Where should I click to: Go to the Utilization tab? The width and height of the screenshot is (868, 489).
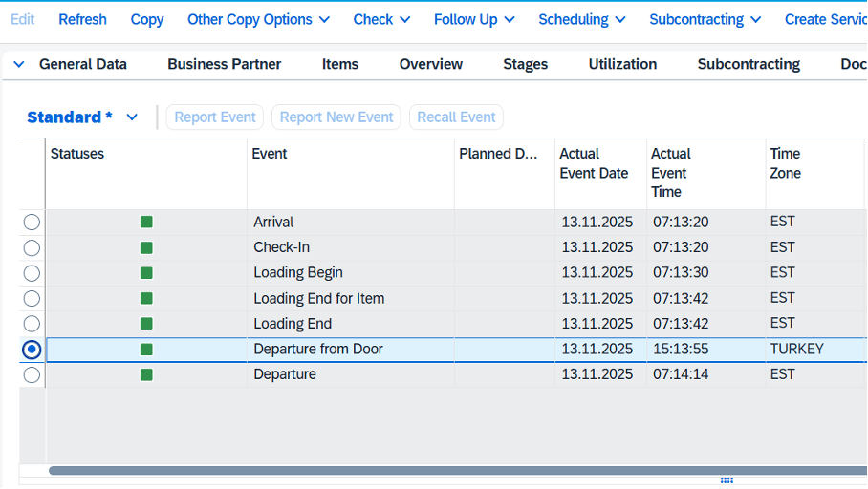coord(622,64)
